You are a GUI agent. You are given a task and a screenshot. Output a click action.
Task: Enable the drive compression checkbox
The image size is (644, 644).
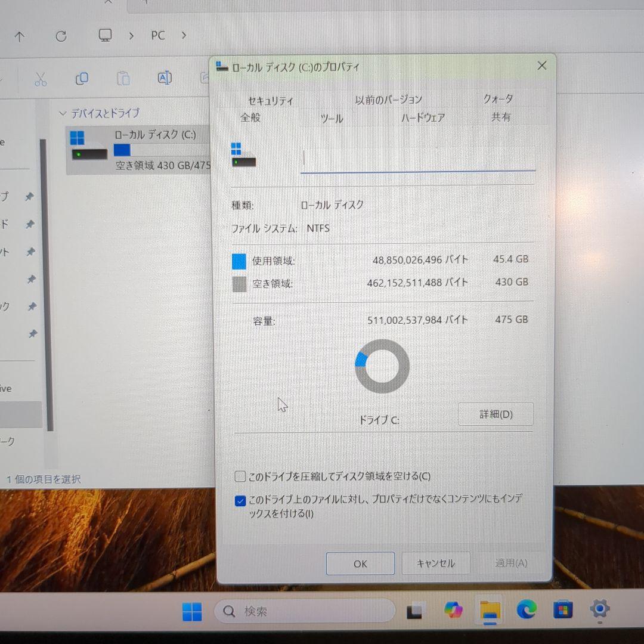240,476
